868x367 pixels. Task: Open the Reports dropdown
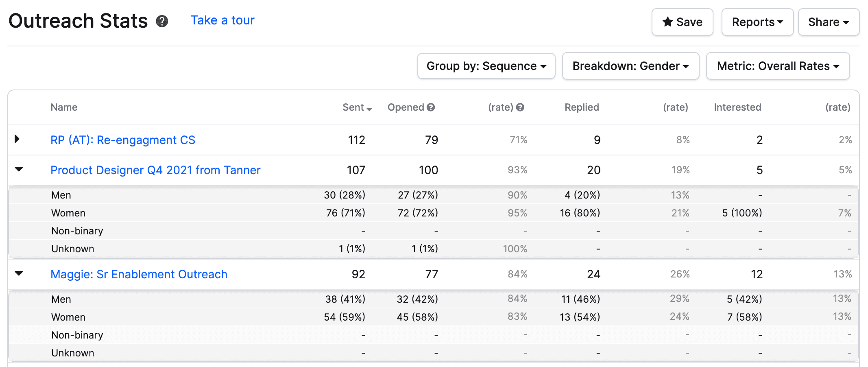tap(757, 22)
